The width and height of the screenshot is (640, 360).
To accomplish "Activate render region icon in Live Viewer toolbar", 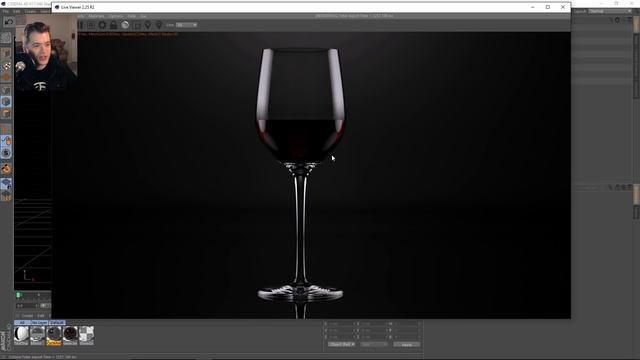I will pyautogui.click(x=136, y=25).
